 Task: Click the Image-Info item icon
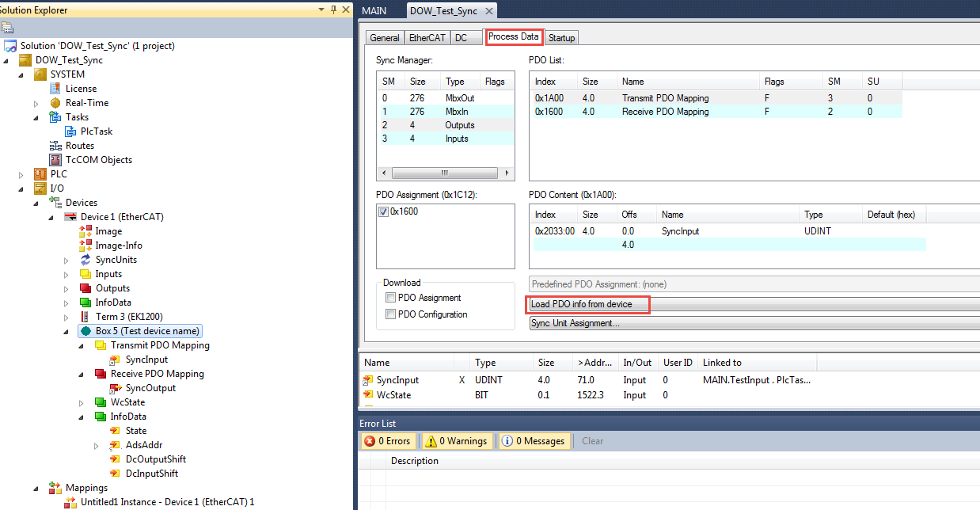click(85, 245)
